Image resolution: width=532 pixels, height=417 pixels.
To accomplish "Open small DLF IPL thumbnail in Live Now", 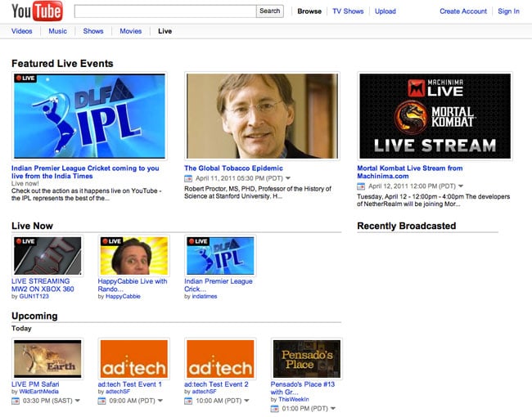I will tap(220, 256).
